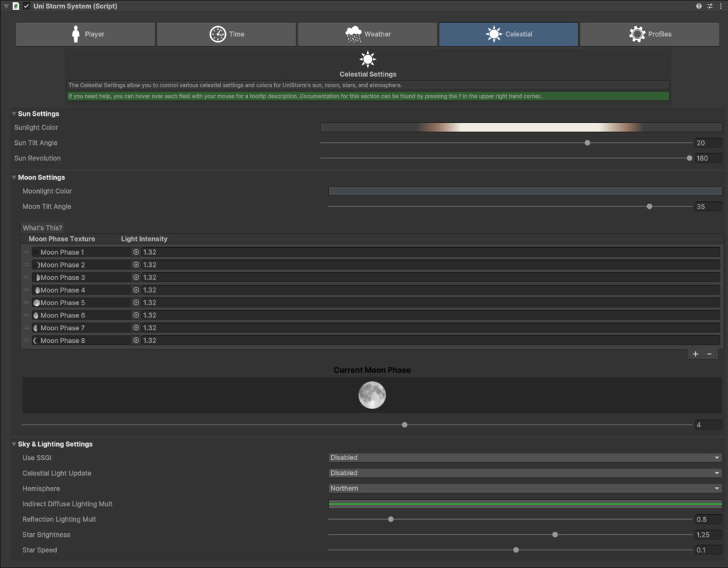The image size is (728, 568).
Task: Open the object picker for Moon Phase 8
Action: pos(135,340)
